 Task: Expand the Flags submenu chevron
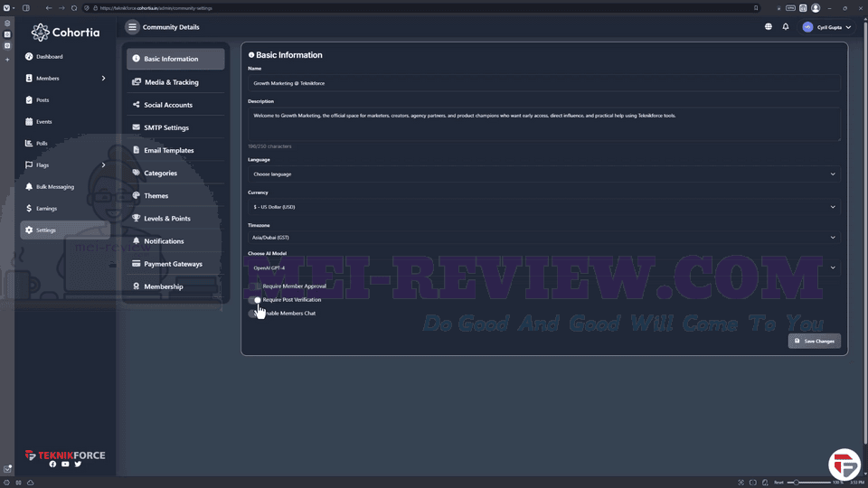(x=103, y=164)
